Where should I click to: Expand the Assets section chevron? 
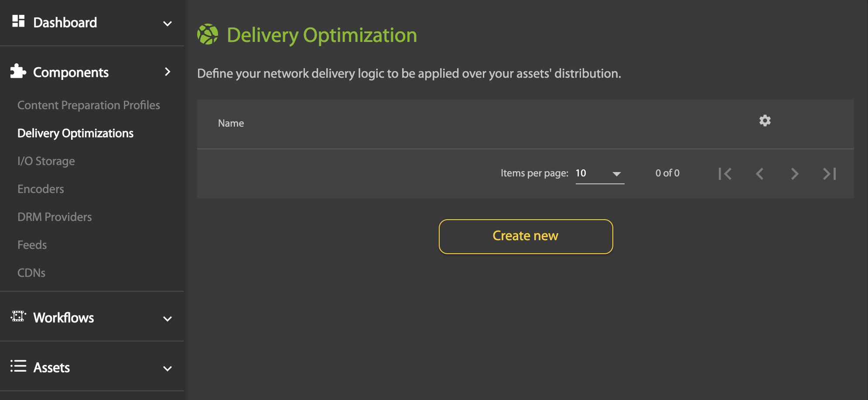167,369
